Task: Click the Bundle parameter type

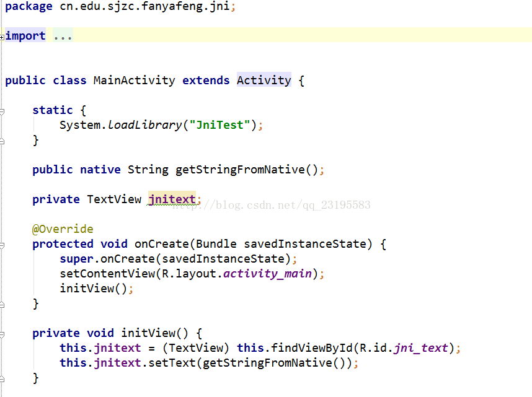Action: point(216,244)
